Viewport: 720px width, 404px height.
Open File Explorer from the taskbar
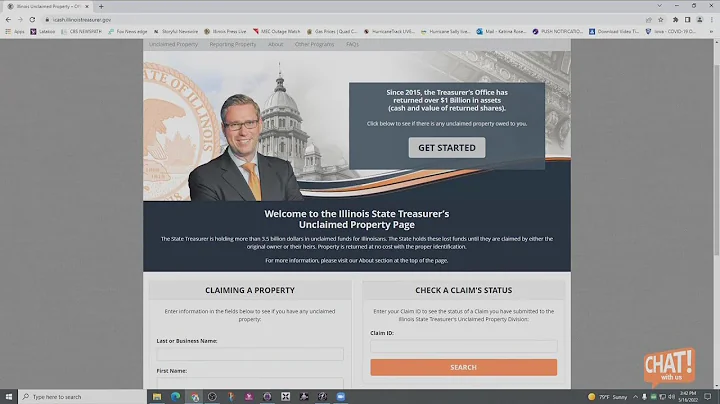pos(157,397)
